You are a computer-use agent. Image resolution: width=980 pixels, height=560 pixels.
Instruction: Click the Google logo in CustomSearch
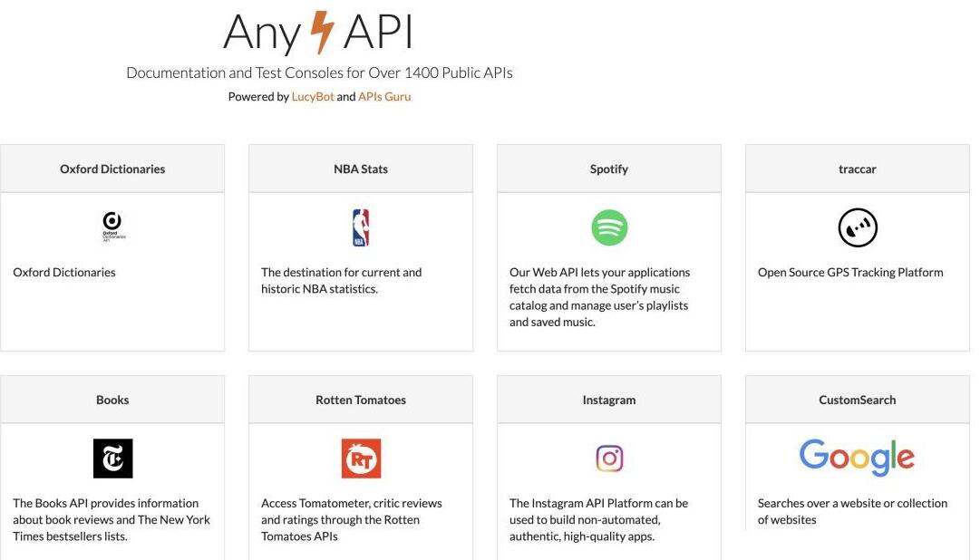click(857, 457)
